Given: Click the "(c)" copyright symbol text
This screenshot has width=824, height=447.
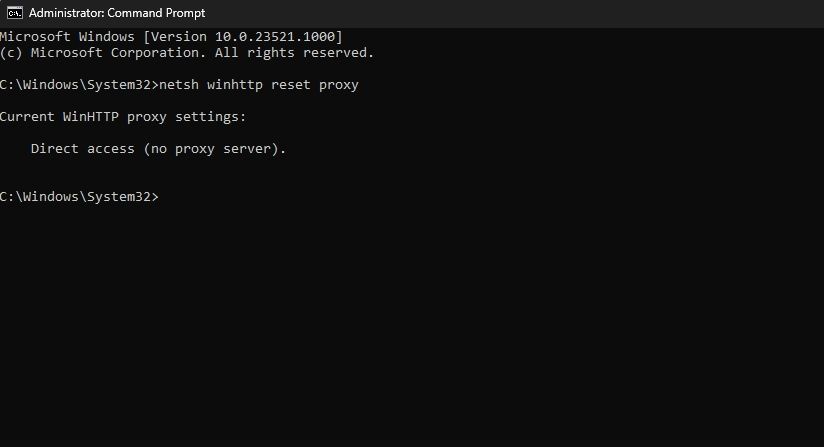Looking at the screenshot, I should coord(12,53).
